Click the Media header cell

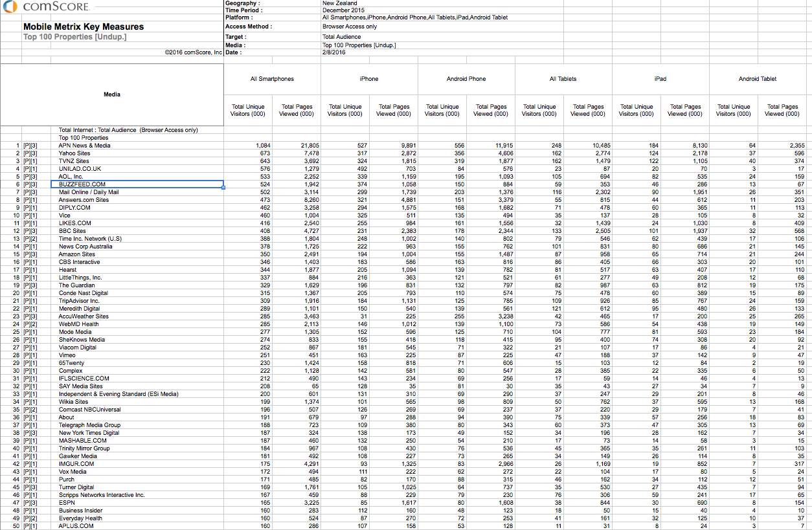(x=112, y=94)
